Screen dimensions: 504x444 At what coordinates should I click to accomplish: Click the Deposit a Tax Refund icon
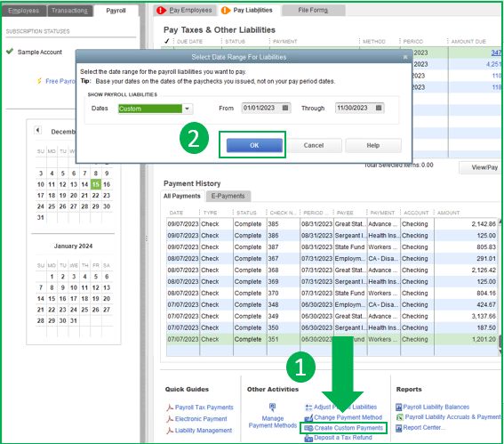308,438
